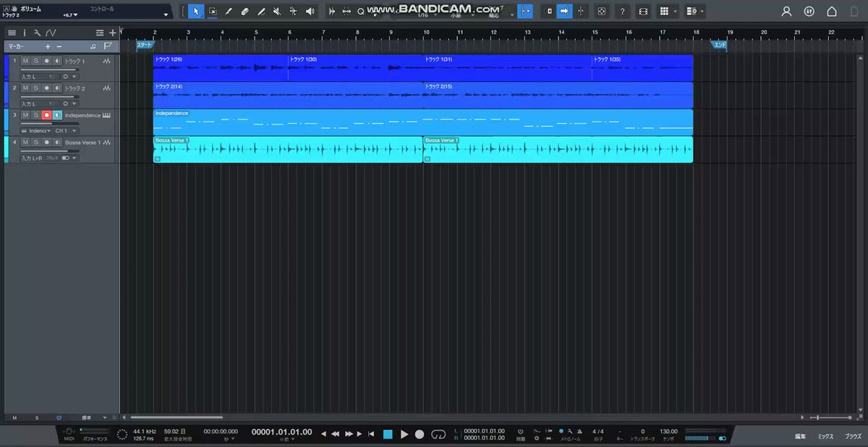The image size is (868, 447).
Task: Select the Listen speaker tool
Action: point(310,12)
